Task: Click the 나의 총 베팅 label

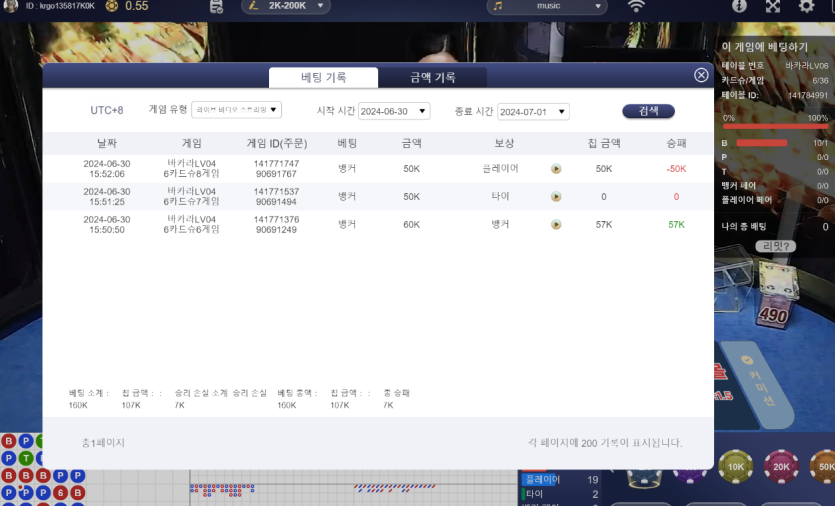Action: tap(744, 226)
